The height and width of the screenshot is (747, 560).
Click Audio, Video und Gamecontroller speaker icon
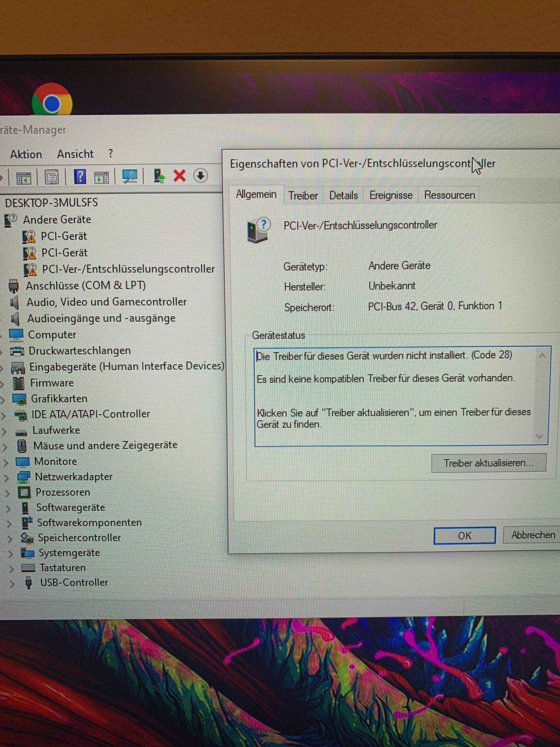[14, 302]
